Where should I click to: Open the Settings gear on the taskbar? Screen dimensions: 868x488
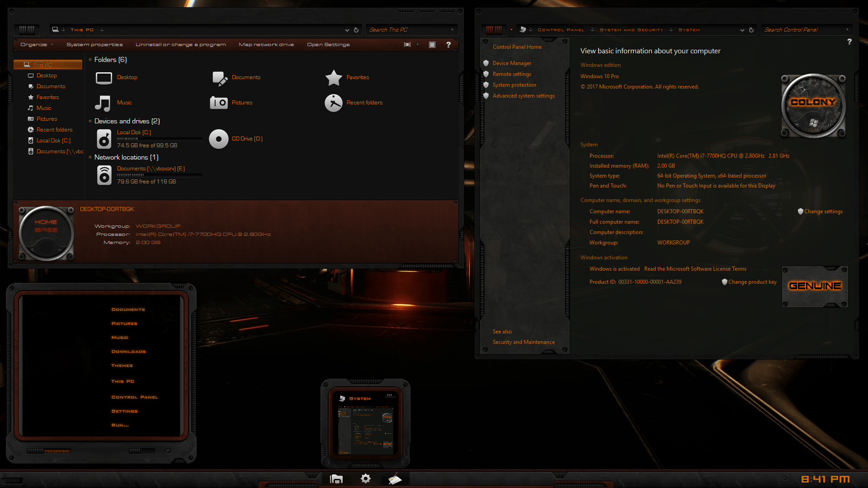365,478
